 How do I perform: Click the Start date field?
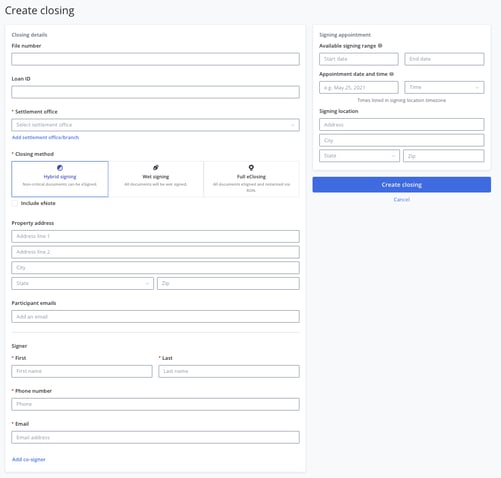point(359,59)
